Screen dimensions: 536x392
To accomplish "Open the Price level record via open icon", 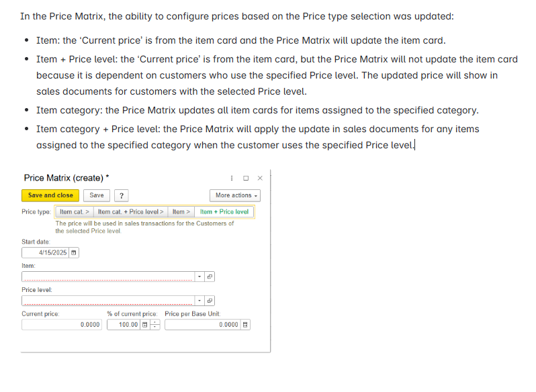I will click(210, 301).
